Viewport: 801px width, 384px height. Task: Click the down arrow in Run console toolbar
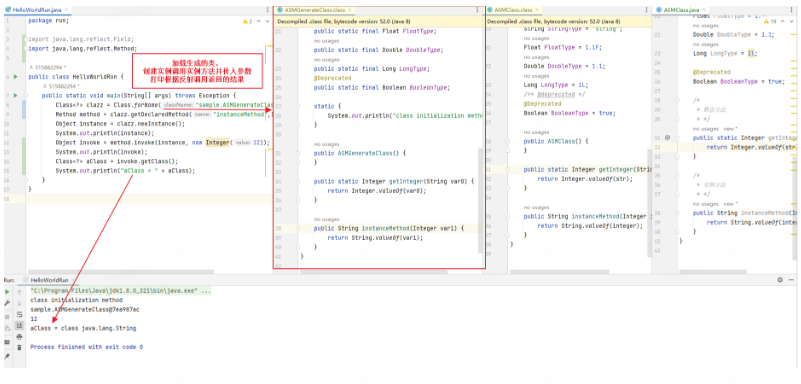[x=19, y=303]
